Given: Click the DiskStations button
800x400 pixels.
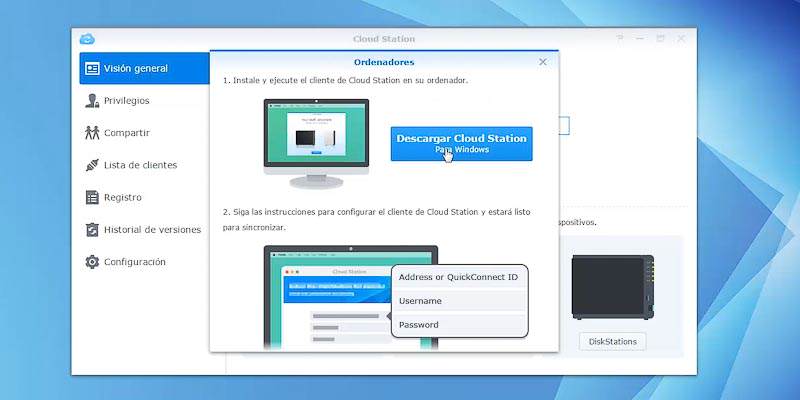Looking at the screenshot, I should pos(613,341).
